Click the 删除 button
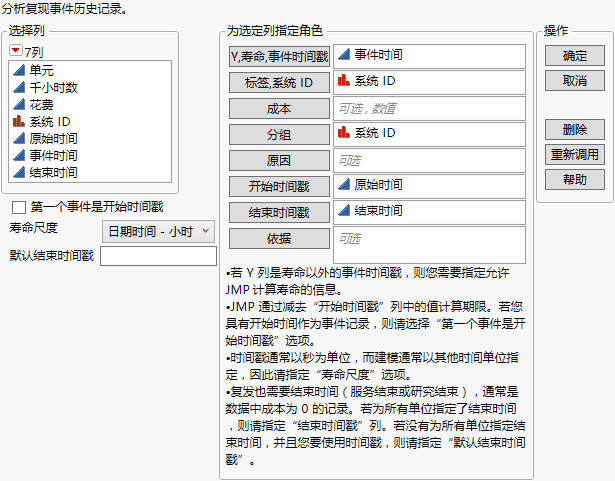Image resolution: width=615 pixels, height=481 pixels. tap(575, 129)
